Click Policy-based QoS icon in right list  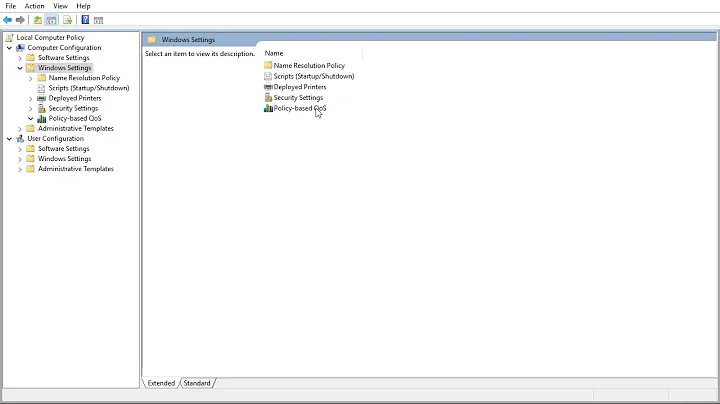click(268, 108)
